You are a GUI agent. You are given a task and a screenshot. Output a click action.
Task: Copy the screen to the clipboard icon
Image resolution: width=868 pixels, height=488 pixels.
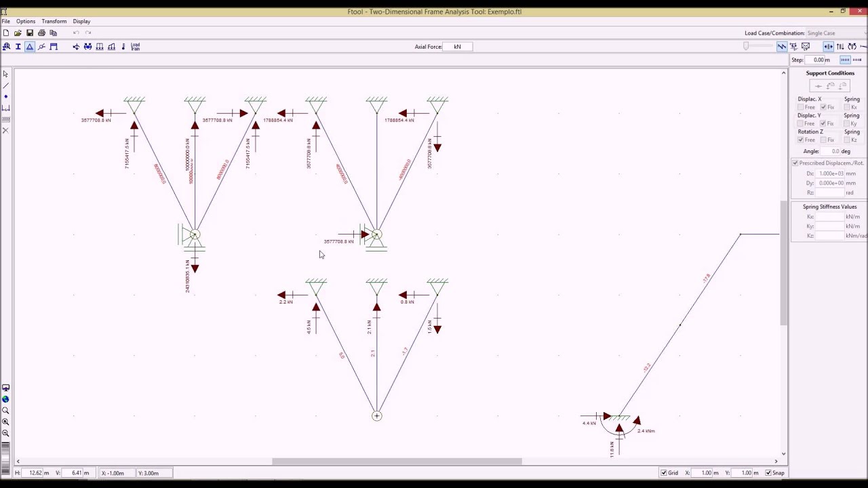[x=54, y=33]
